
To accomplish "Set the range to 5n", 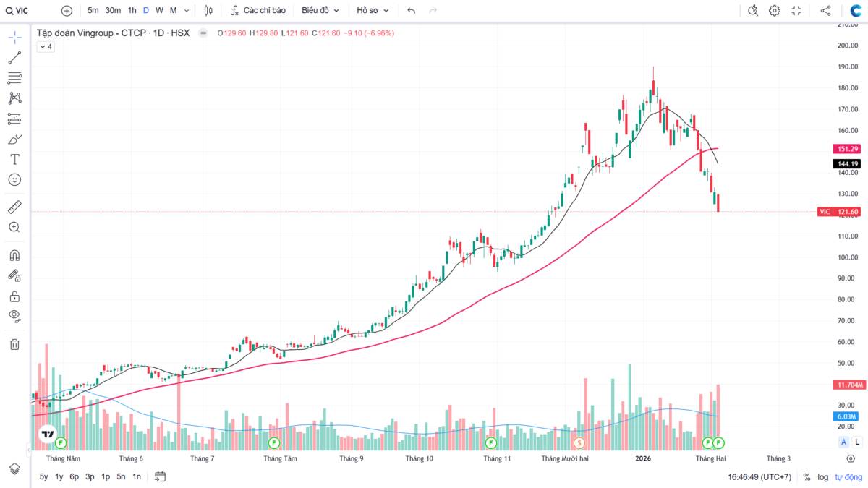I will [121, 477].
